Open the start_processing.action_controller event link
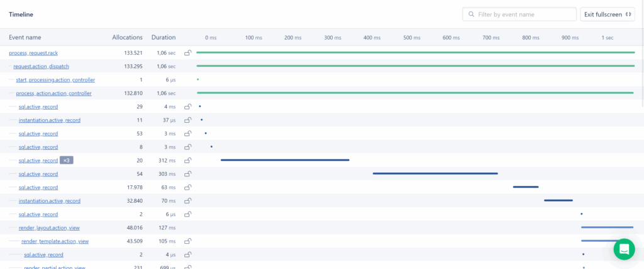 tap(55, 80)
